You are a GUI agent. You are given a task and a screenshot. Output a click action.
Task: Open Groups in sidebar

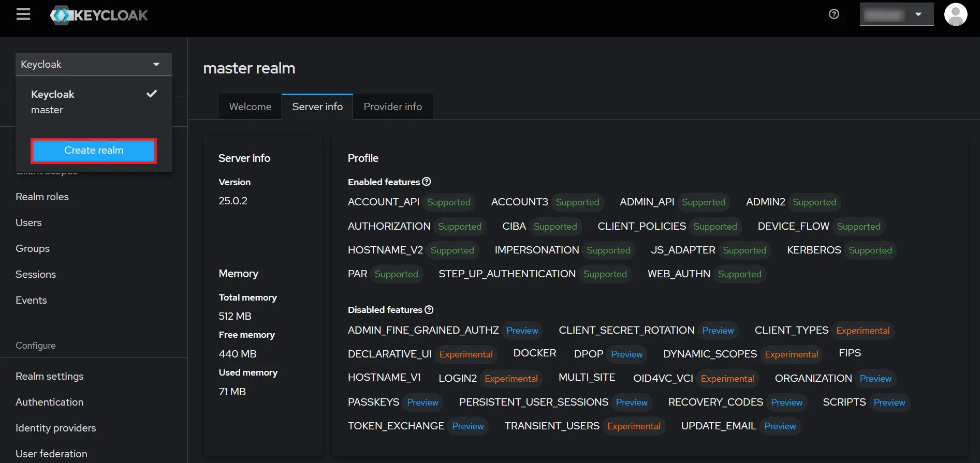tap(33, 248)
